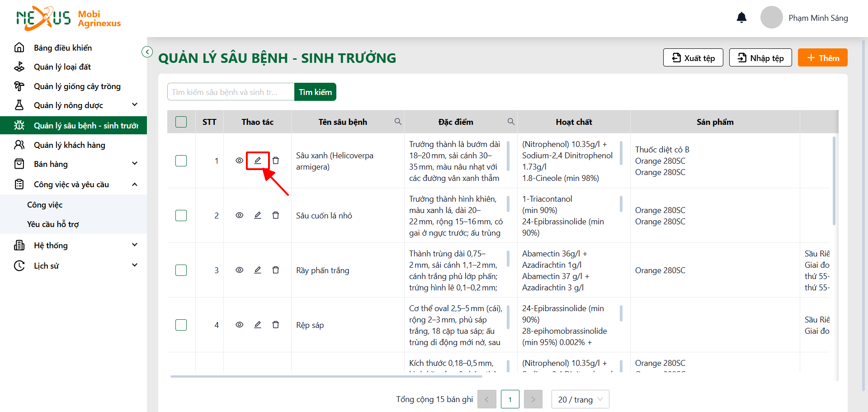Expand Hệ thống submenu chevron
The image size is (868, 412).
[135, 245]
